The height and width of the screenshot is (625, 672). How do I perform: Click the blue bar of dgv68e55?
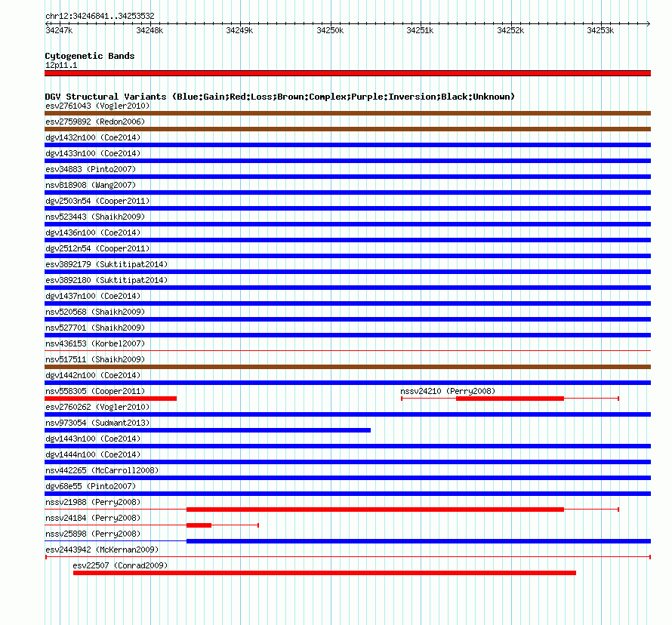(x=347, y=494)
